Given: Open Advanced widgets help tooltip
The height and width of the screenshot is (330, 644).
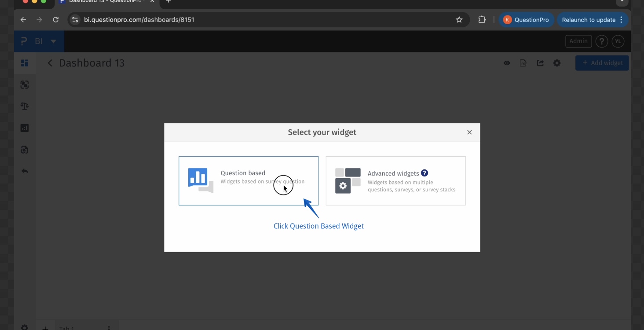Looking at the screenshot, I should click(x=424, y=173).
